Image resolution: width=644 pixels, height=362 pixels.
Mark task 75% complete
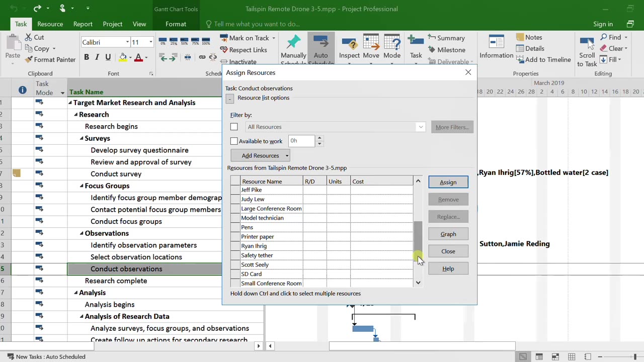(x=195, y=42)
